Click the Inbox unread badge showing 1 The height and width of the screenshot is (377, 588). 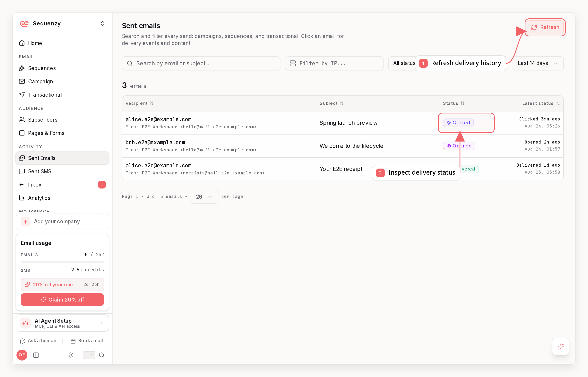102,185
